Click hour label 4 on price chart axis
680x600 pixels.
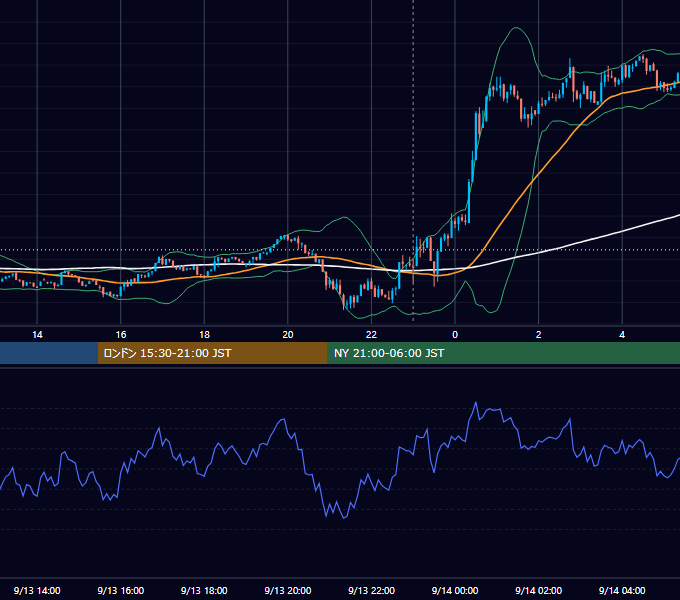click(x=622, y=335)
